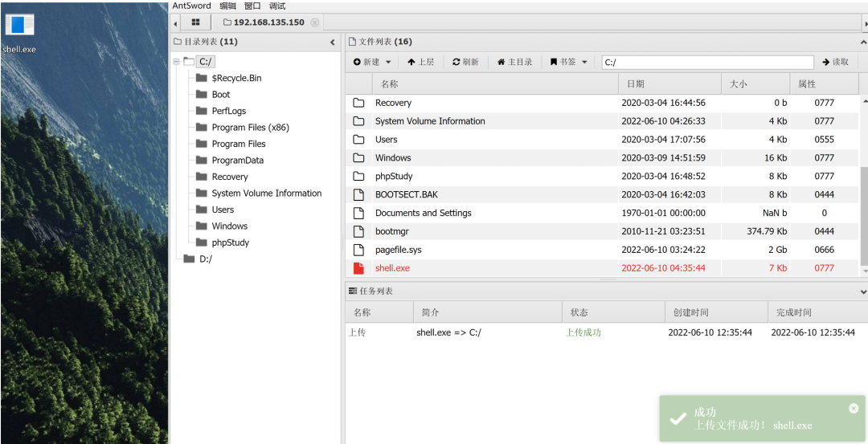Select Program Files (x86) in the tree

[250, 127]
